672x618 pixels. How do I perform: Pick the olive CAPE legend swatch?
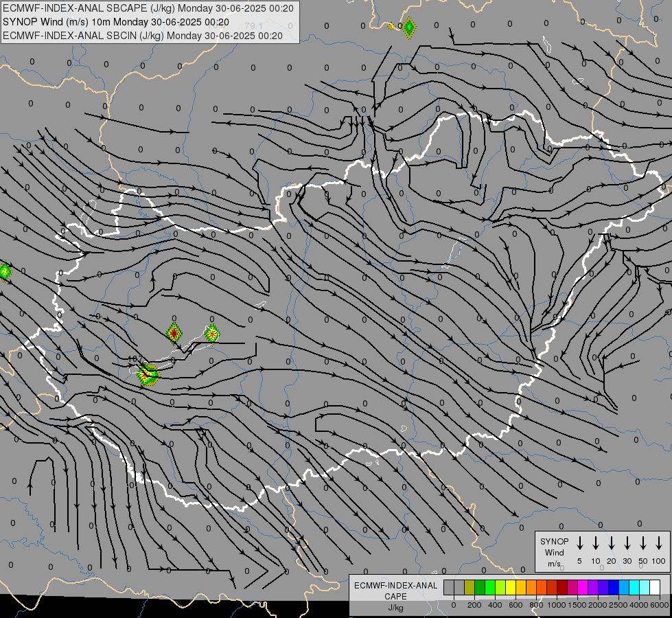tap(470, 587)
